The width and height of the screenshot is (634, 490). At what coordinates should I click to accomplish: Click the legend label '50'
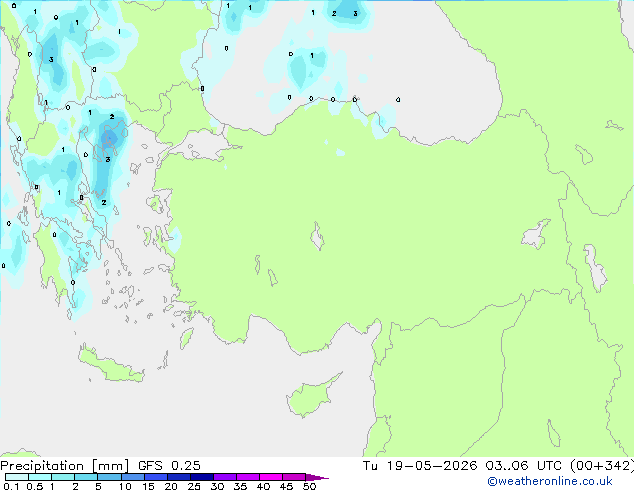[x=309, y=486]
